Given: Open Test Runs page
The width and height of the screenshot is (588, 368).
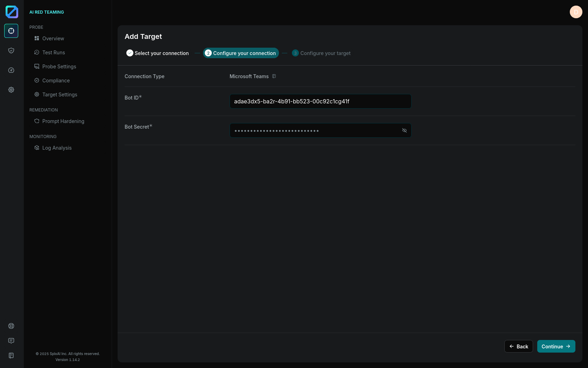Looking at the screenshot, I should (54, 53).
